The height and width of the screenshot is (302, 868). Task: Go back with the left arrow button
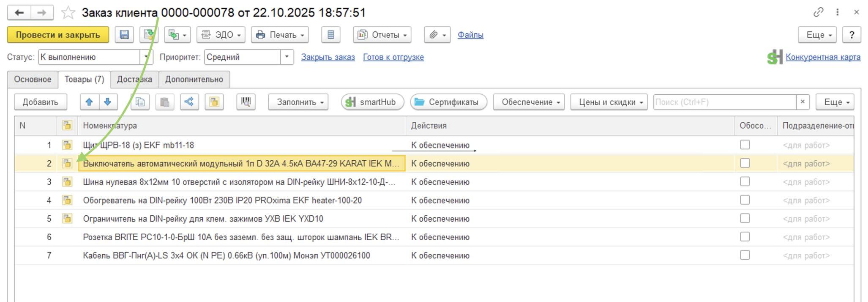[19, 13]
